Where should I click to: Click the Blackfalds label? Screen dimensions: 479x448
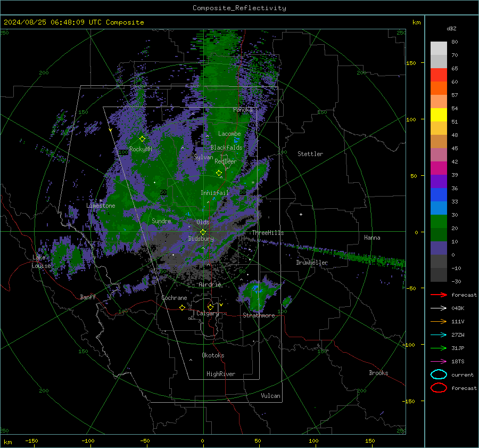(x=226, y=148)
